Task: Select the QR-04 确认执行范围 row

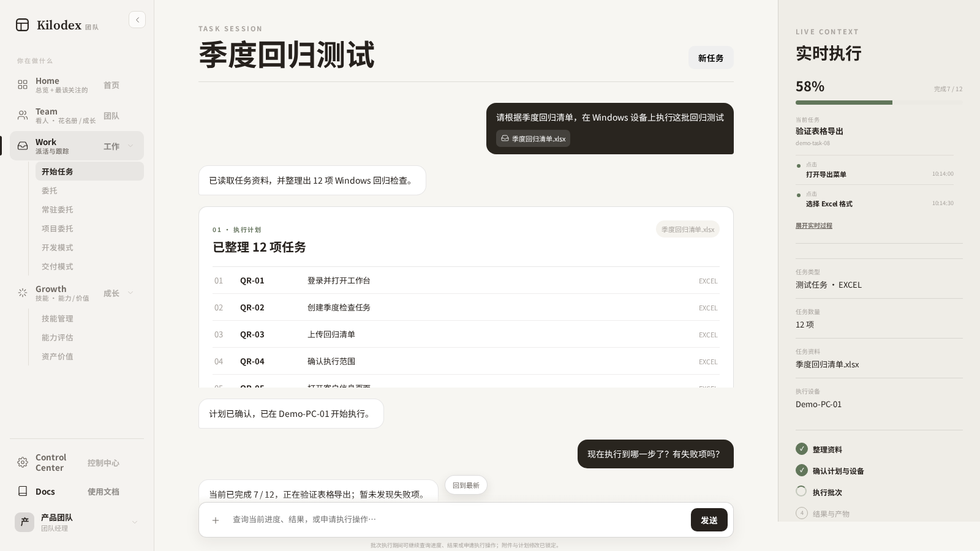Action: 466,361
